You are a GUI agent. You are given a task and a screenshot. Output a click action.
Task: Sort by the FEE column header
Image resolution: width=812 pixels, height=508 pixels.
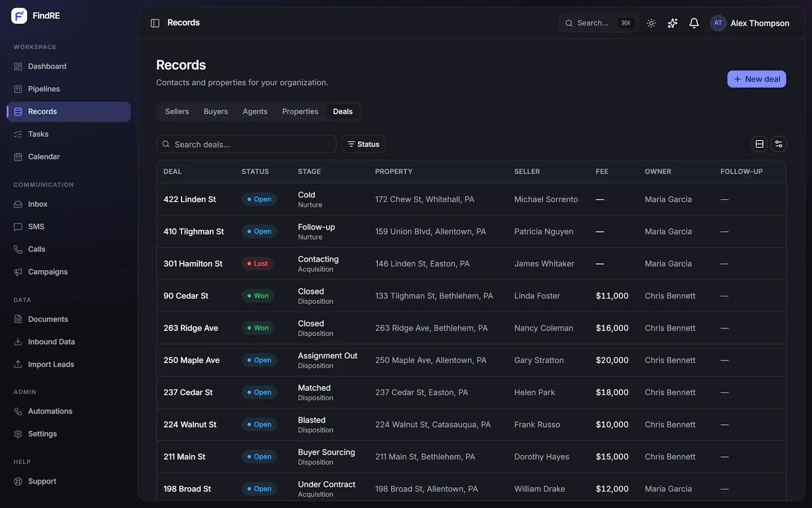tap(602, 172)
